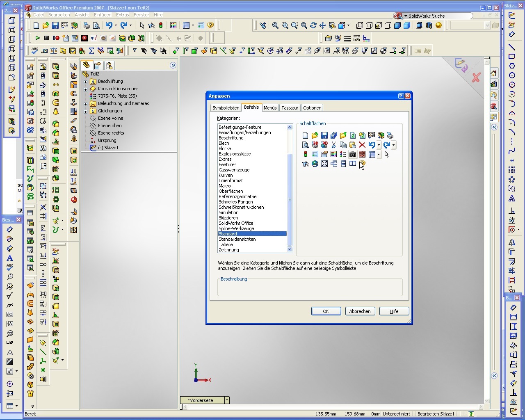Viewport: 525px width, 420px height.
Task: Click the camera icon in Schaltflächen
Action: click(353, 154)
